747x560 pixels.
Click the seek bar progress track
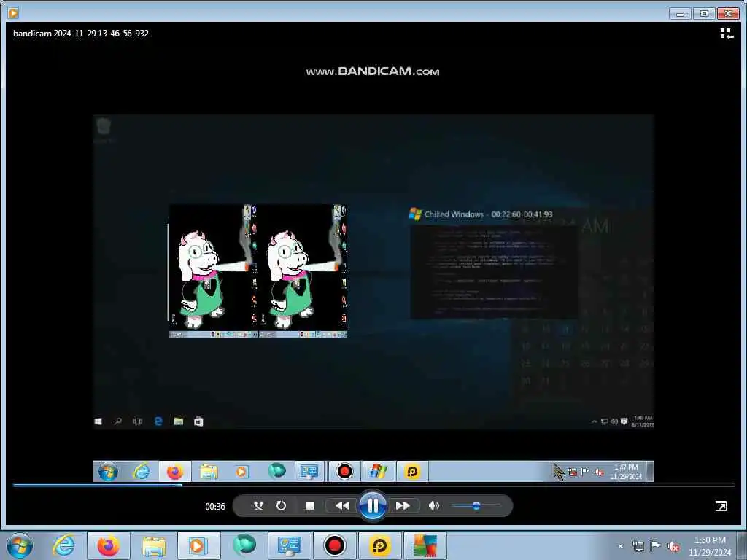click(x=373, y=485)
